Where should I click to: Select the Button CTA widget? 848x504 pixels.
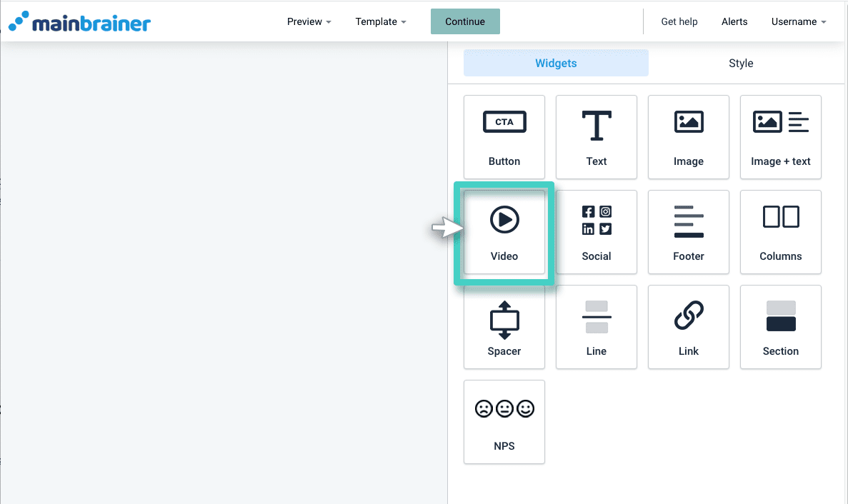click(x=504, y=136)
